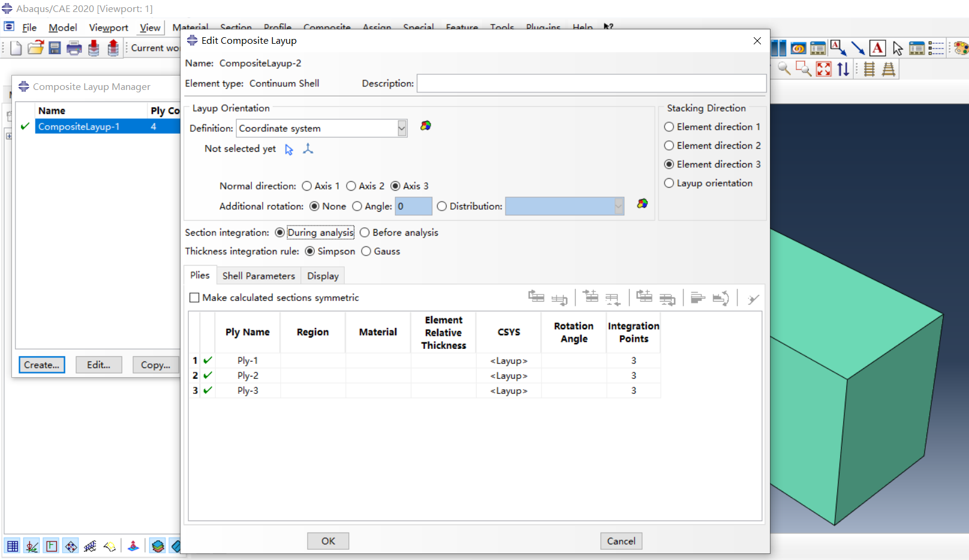Open a model database with folder icon
The image size is (969, 560).
pyautogui.click(x=35, y=48)
